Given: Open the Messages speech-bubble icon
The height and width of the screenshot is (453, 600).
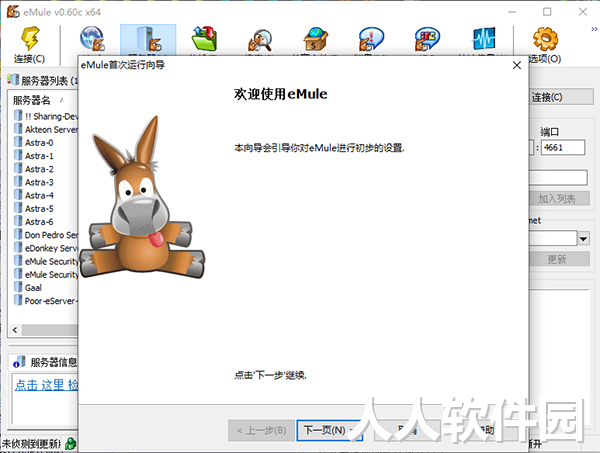Looking at the screenshot, I should point(371,39).
